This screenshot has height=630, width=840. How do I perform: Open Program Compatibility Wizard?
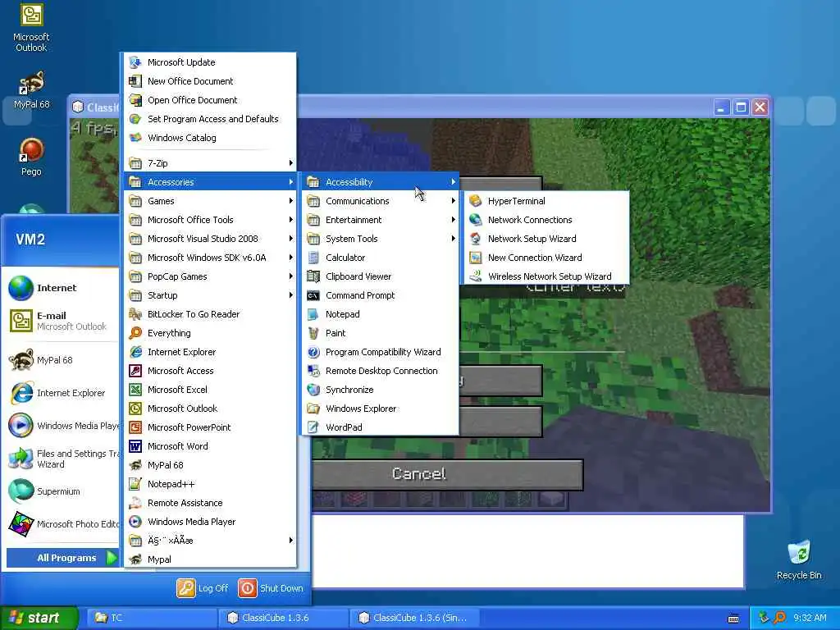pos(381,352)
